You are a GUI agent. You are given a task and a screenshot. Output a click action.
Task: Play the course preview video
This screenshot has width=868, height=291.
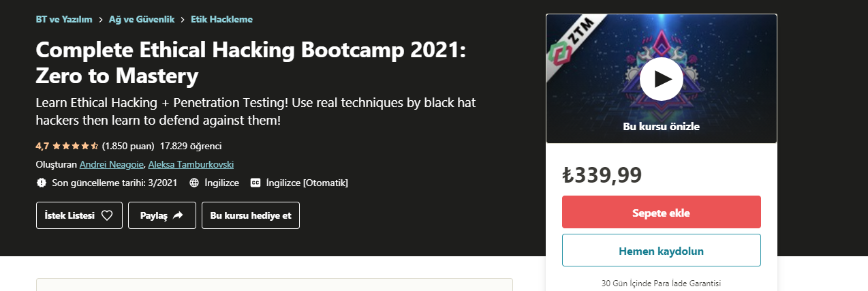[661, 79]
